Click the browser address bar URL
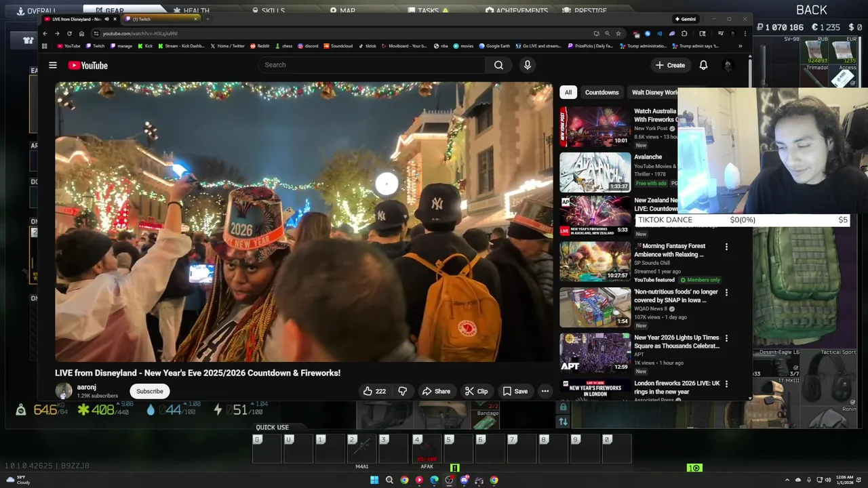 140,33
